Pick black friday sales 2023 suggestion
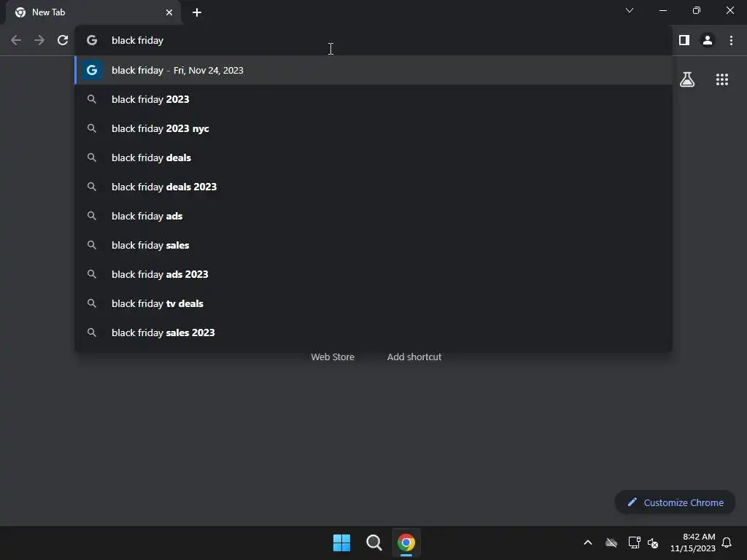 (x=373, y=332)
